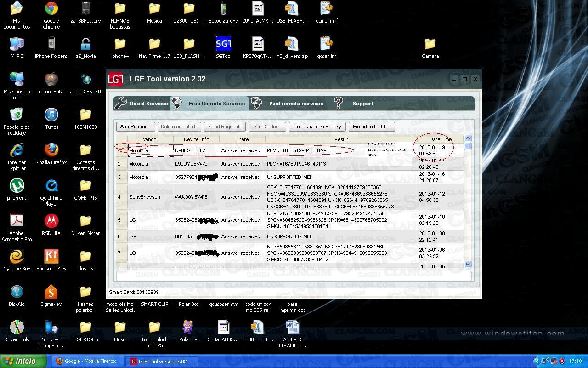Click Export to text file button

pyautogui.click(x=372, y=126)
